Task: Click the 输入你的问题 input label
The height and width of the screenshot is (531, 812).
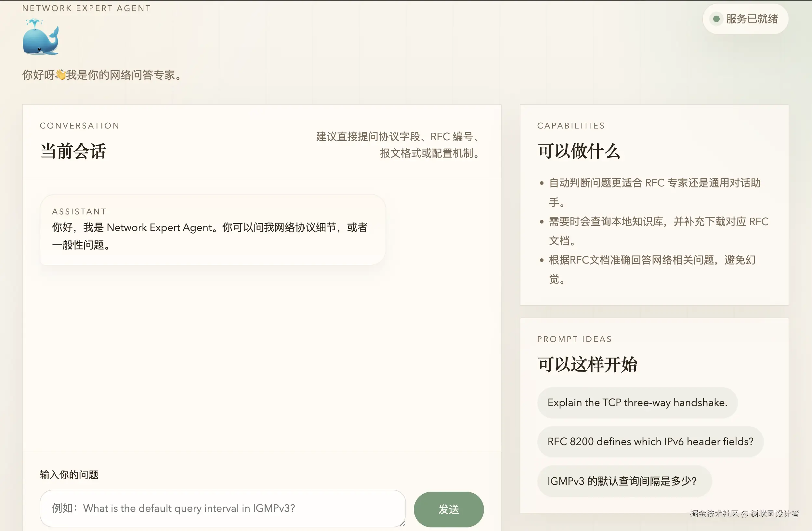Action: 69,475
